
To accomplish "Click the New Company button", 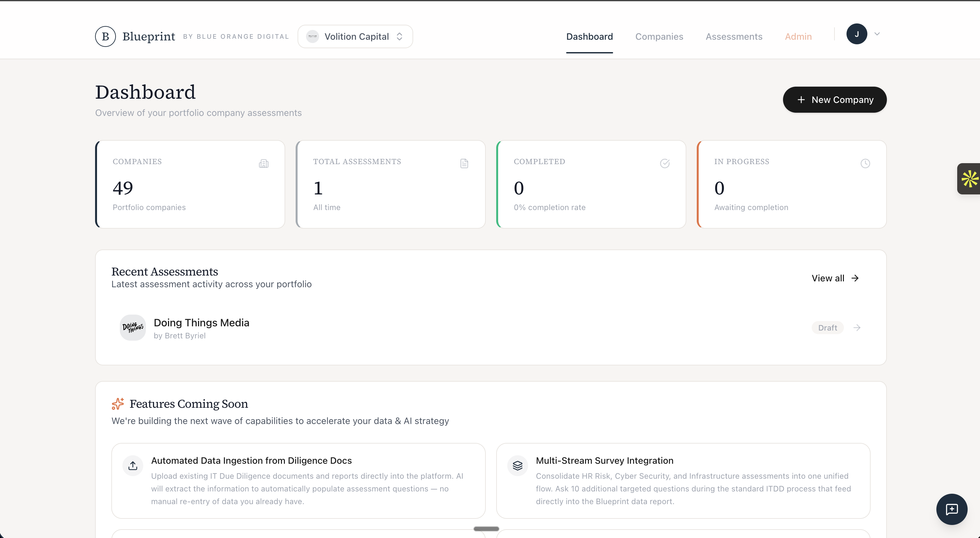I will point(834,100).
